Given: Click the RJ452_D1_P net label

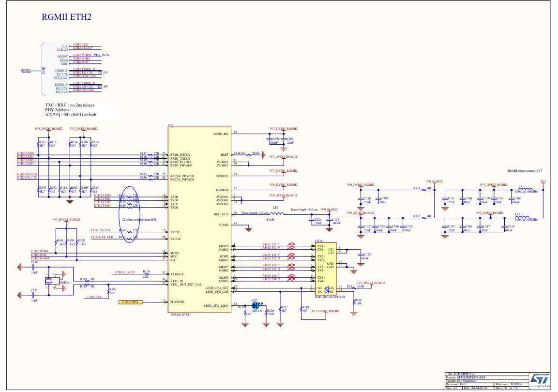Looking at the screenshot, I should pyautogui.click(x=271, y=244).
